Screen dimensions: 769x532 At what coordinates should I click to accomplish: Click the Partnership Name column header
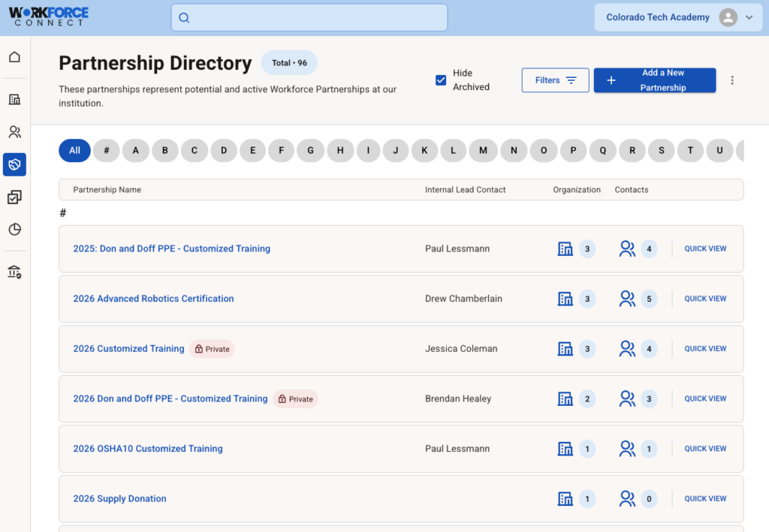pos(107,190)
